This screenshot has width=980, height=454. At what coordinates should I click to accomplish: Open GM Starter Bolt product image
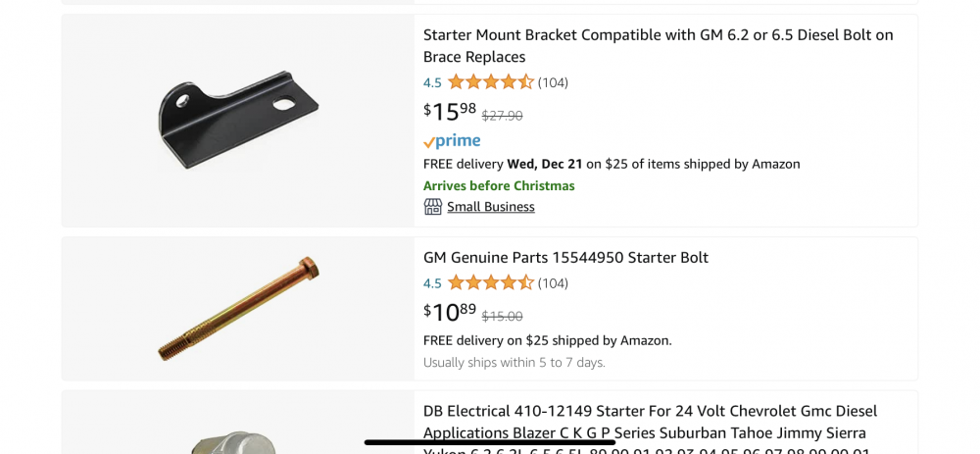[x=238, y=308]
